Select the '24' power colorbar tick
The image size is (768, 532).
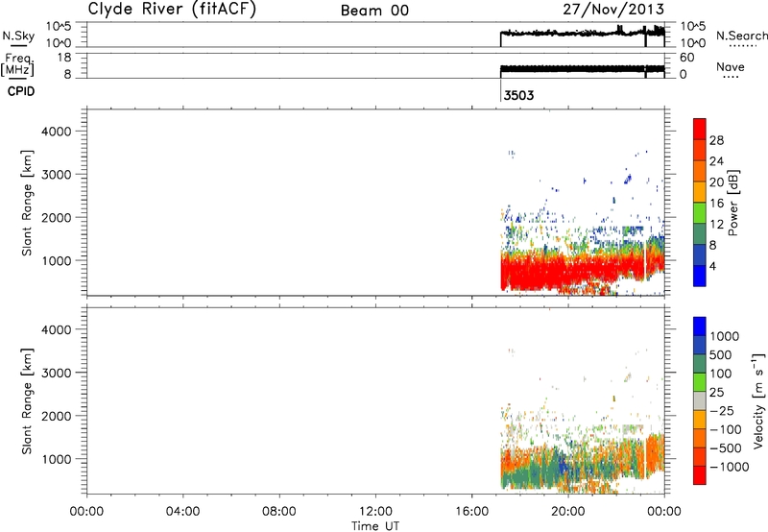point(716,161)
